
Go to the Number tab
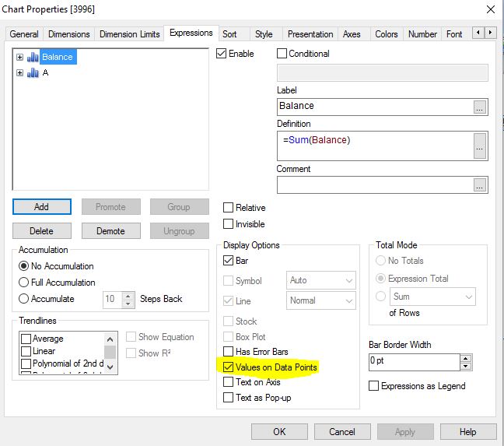[x=422, y=34]
